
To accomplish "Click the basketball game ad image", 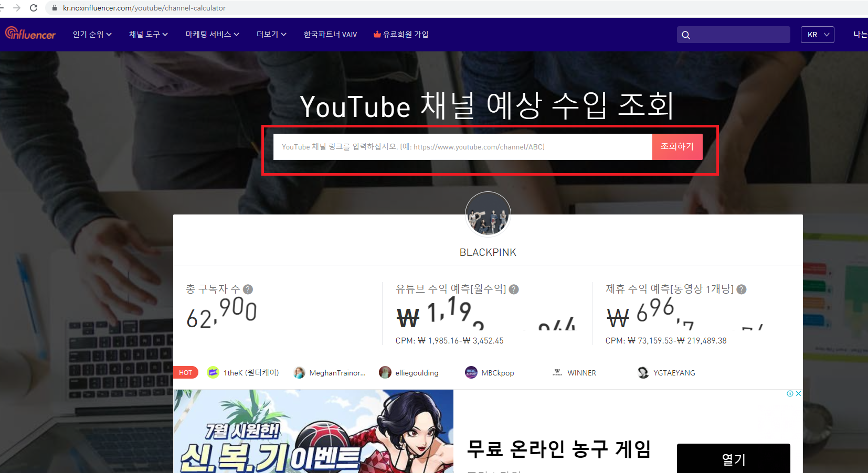I will tap(313, 431).
